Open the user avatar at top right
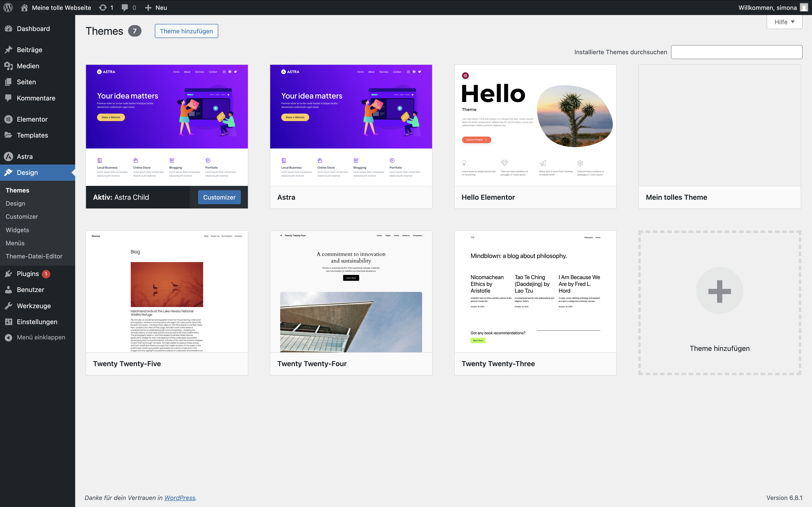 click(804, 7)
